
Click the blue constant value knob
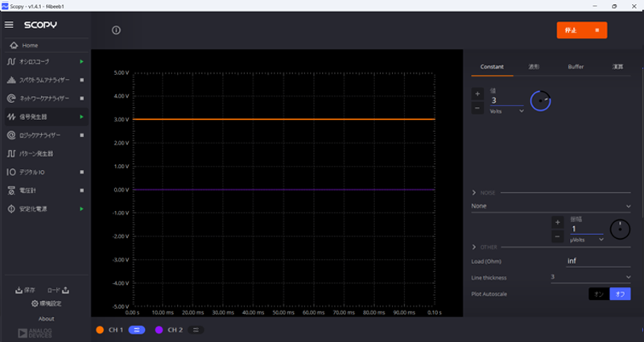[x=540, y=101]
